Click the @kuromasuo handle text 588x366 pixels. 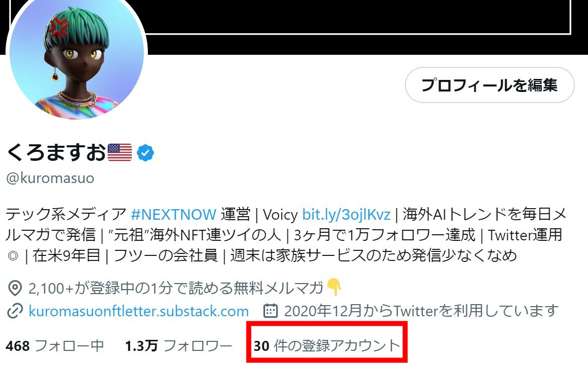[x=50, y=178]
